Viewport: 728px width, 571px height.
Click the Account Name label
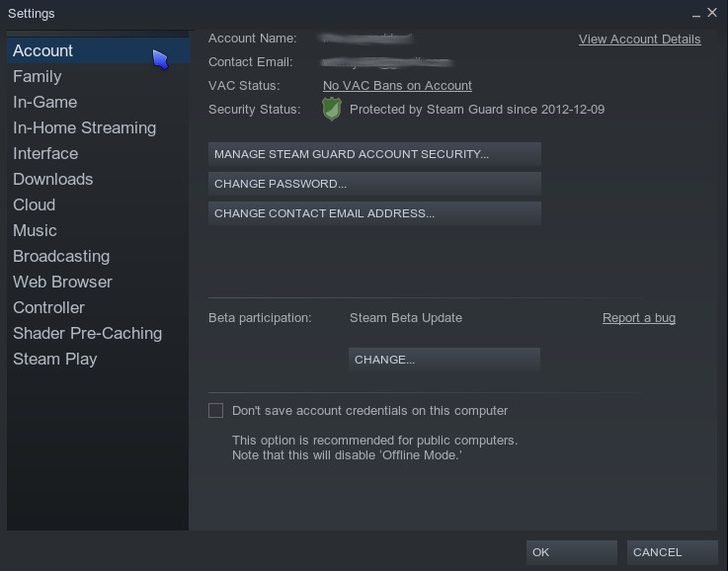(x=253, y=39)
